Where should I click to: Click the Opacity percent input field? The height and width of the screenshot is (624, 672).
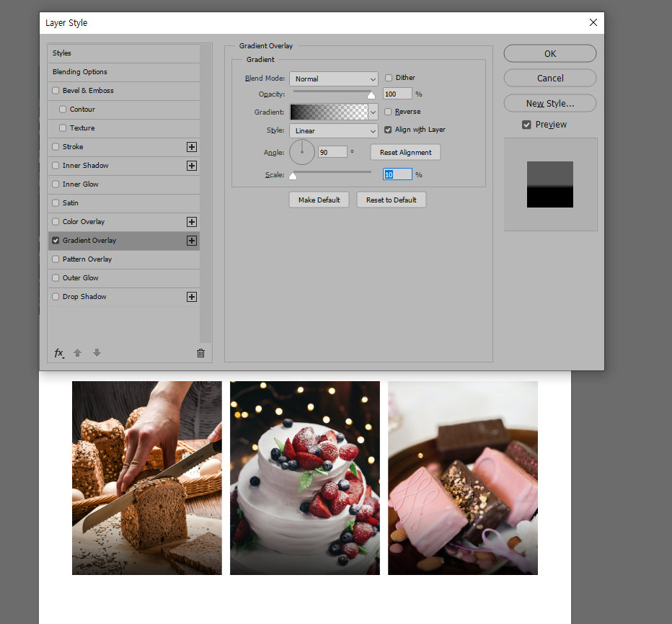tap(397, 94)
